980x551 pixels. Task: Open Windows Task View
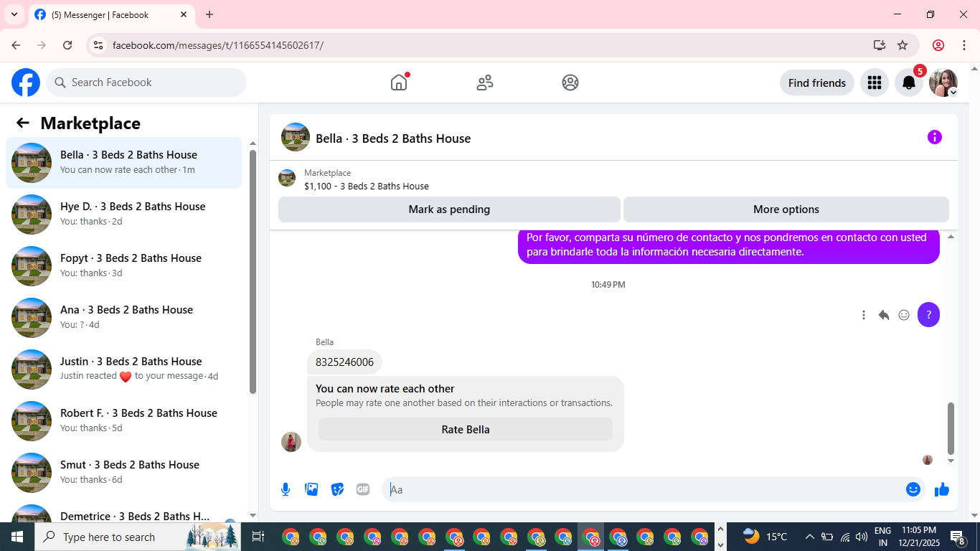tap(258, 537)
